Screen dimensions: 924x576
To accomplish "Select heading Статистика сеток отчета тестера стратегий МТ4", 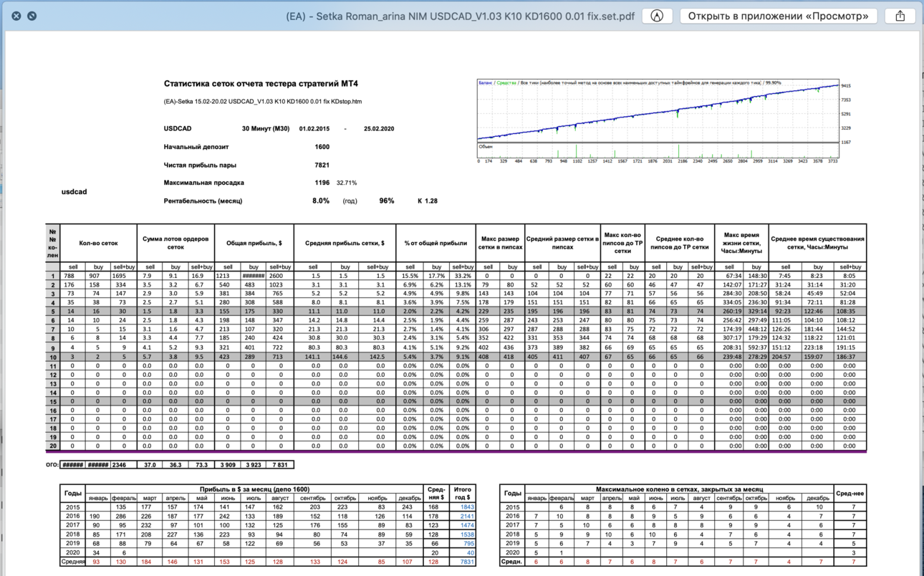I will (x=261, y=84).
